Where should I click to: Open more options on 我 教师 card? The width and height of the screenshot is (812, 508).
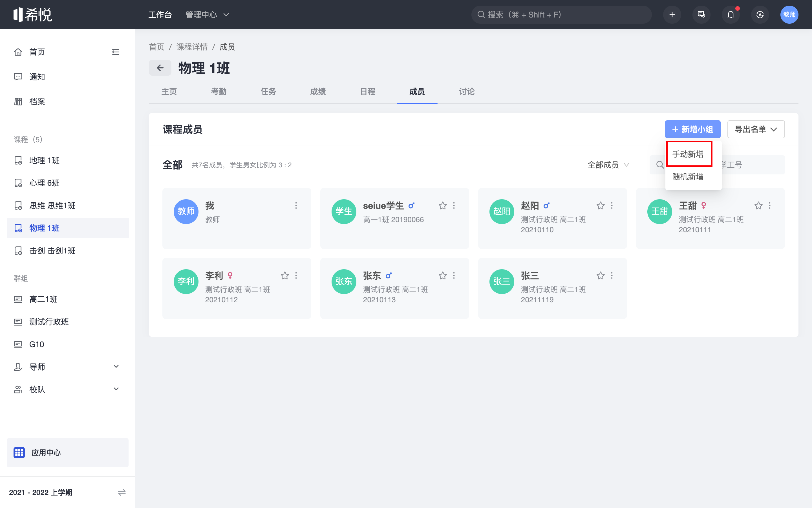click(296, 206)
